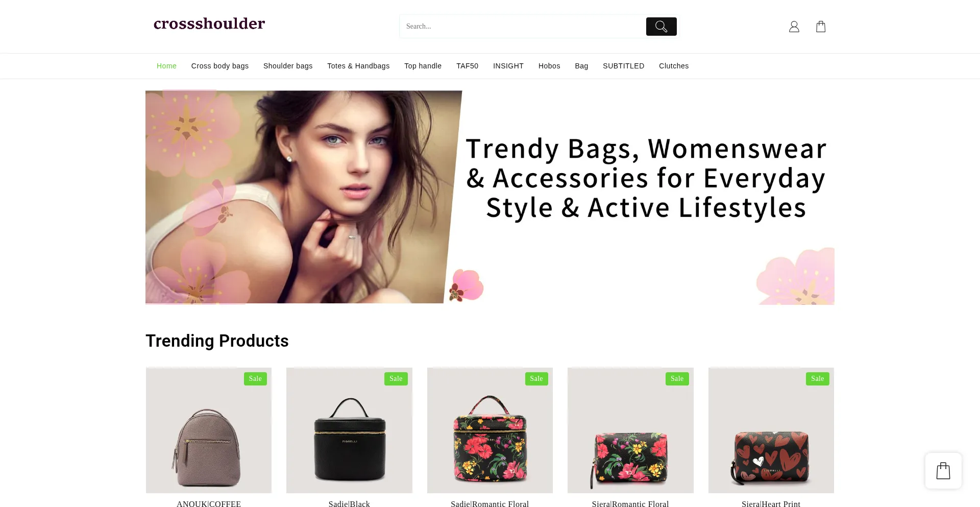Click Sale badge on ANOUK|COFFEE product
The width and height of the screenshot is (980, 507).
(x=255, y=379)
